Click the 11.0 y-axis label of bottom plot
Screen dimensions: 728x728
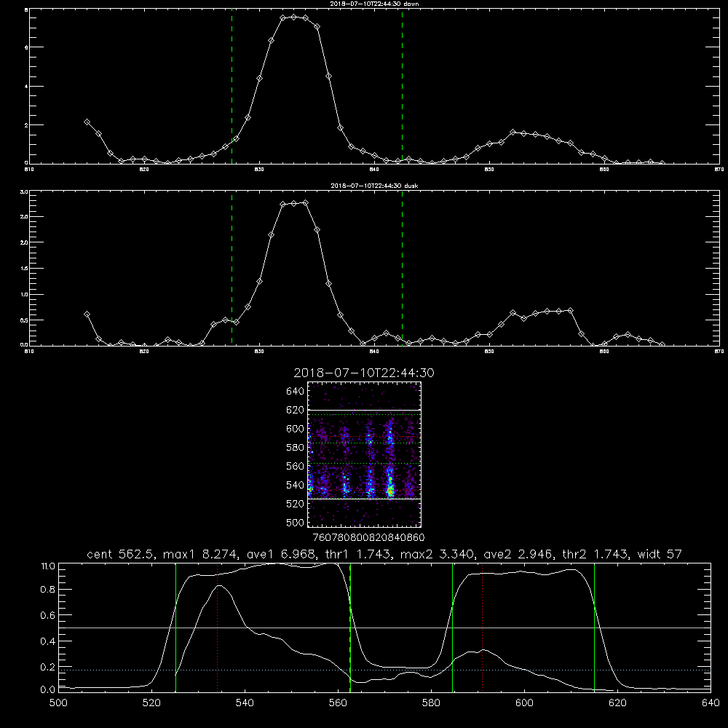pos(48,566)
